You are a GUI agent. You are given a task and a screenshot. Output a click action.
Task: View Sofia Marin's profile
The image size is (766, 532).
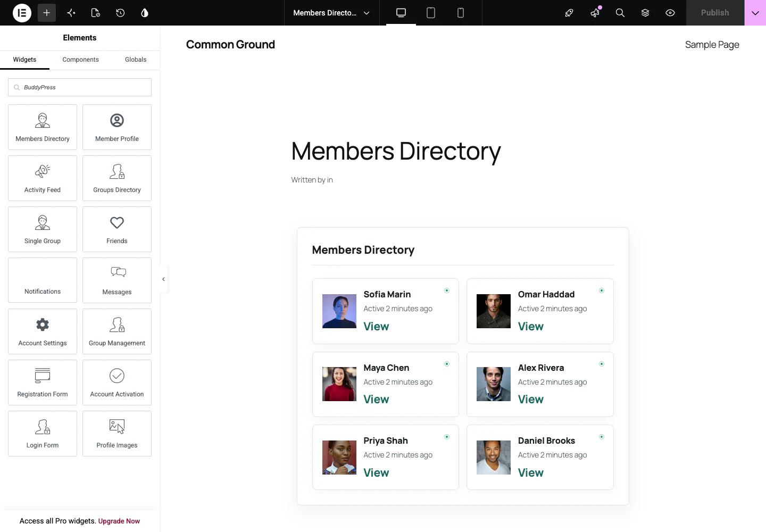tap(376, 327)
